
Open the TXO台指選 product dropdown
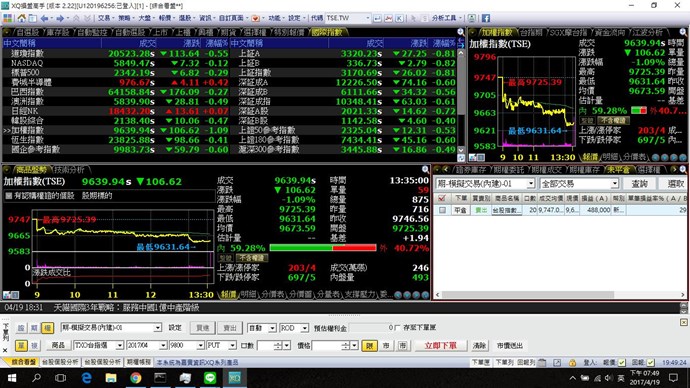coord(119,346)
